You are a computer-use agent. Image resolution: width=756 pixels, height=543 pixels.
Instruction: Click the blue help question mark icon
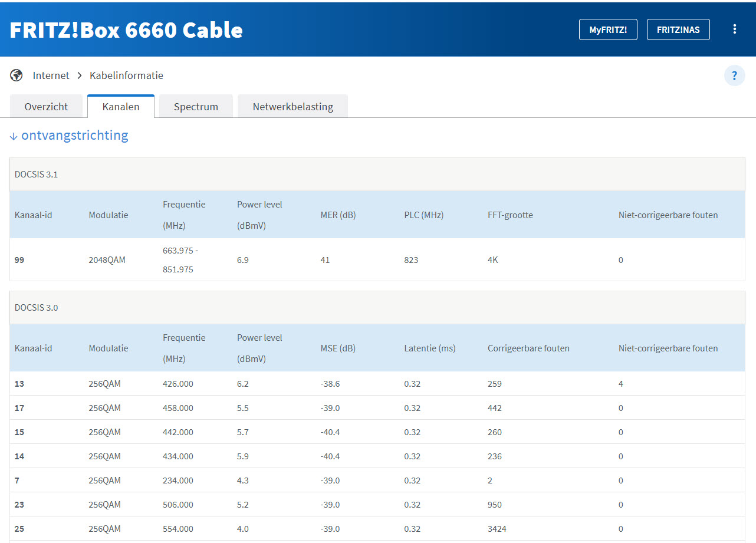[734, 75]
